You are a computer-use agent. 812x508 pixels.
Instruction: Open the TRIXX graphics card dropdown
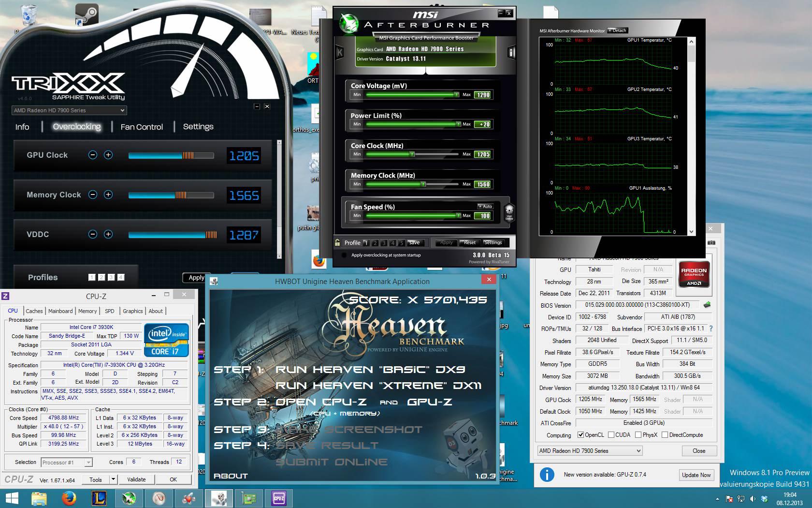tap(69, 110)
